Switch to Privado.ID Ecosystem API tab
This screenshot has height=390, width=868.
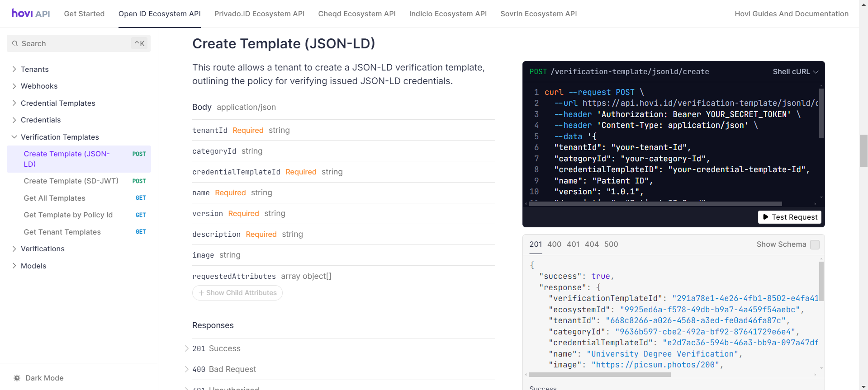[259, 14]
